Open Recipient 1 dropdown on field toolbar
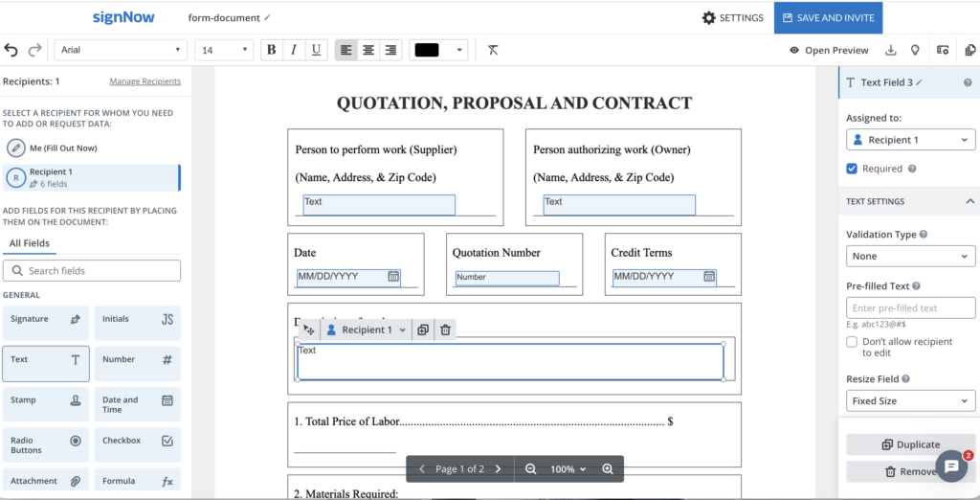The width and height of the screenshot is (980, 500). tap(367, 330)
